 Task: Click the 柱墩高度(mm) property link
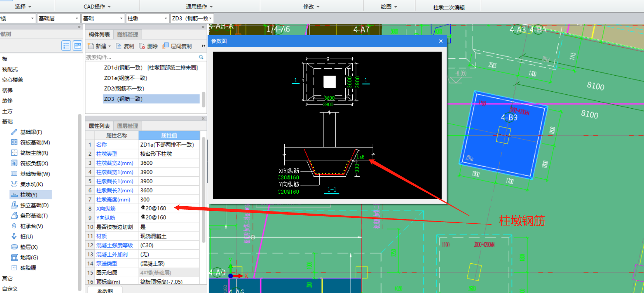tap(113, 200)
